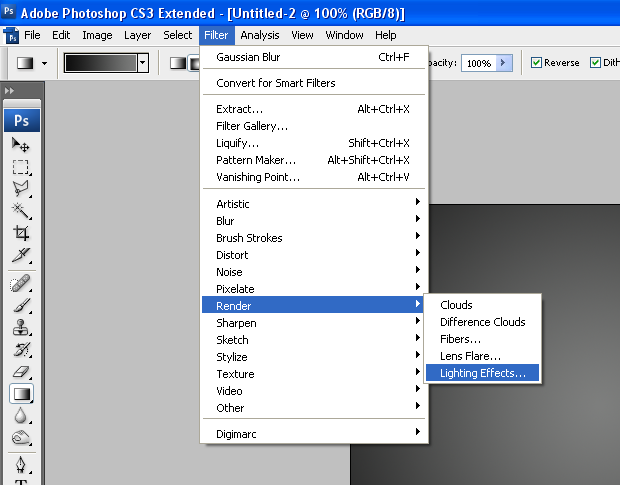This screenshot has height=485, width=620.
Task: Open the View menu
Action: click(302, 35)
